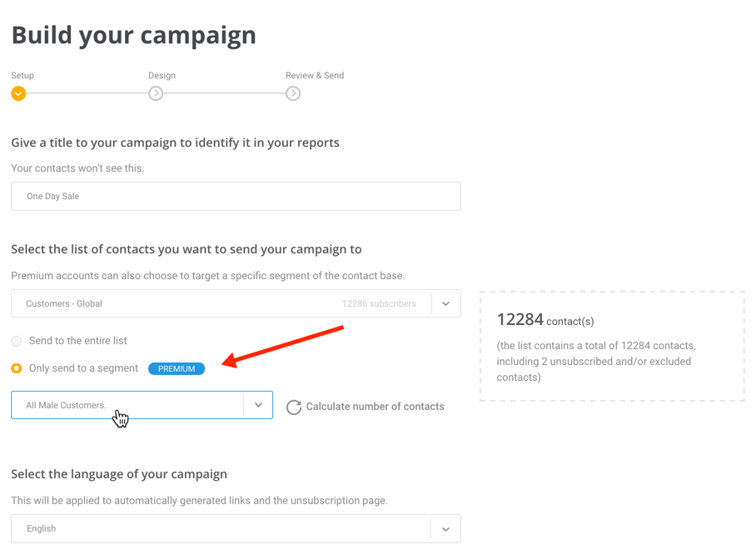This screenshot has height=560, width=756.
Task: Expand the Customers - Global list dropdown arrow
Action: (x=445, y=304)
